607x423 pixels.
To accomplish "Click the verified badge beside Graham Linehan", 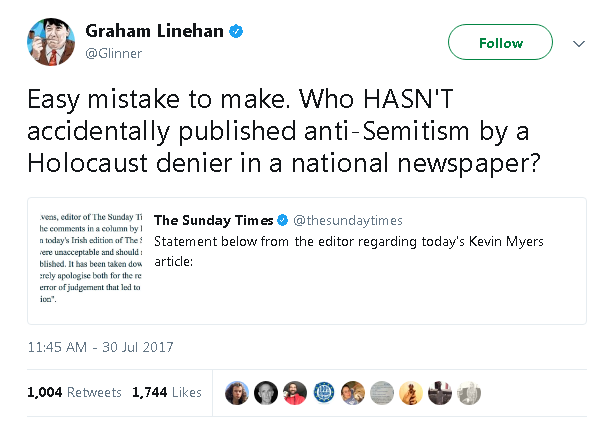I will coord(236,32).
